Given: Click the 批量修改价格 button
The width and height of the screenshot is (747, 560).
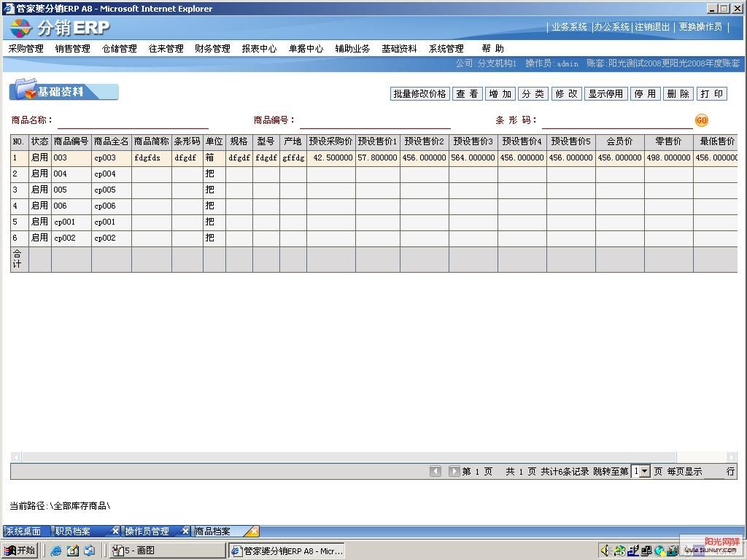Looking at the screenshot, I should 419,93.
